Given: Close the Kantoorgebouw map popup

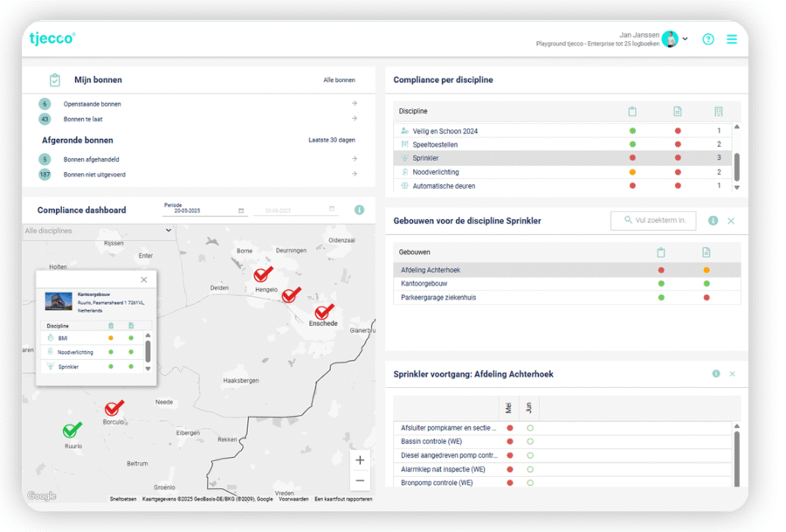Looking at the screenshot, I should click(144, 280).
